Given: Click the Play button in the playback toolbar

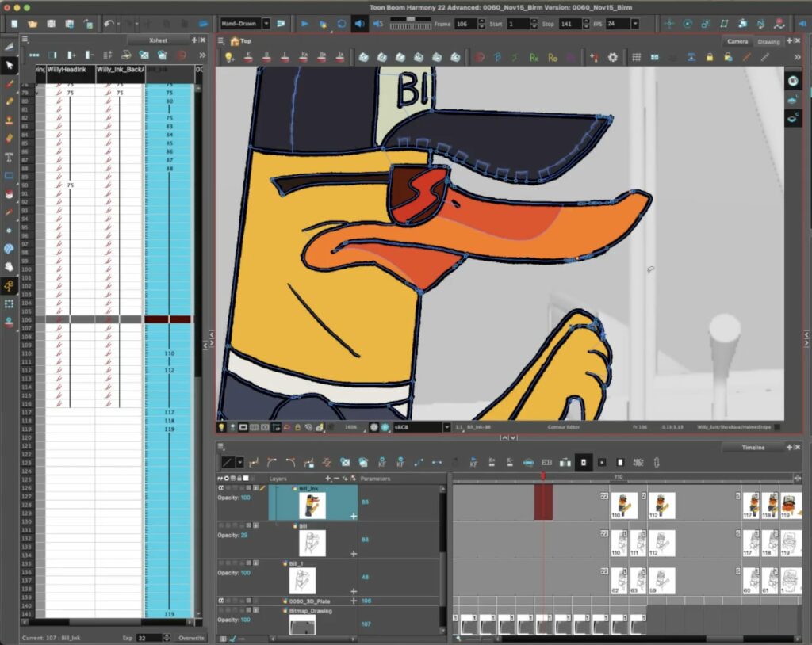Looking at the screenshot, I should 304,24.
